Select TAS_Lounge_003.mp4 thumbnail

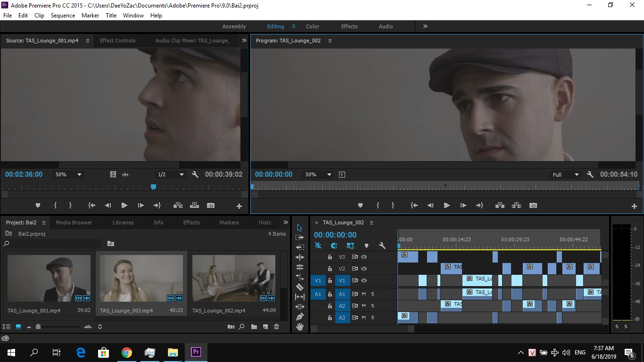(141, 278)
